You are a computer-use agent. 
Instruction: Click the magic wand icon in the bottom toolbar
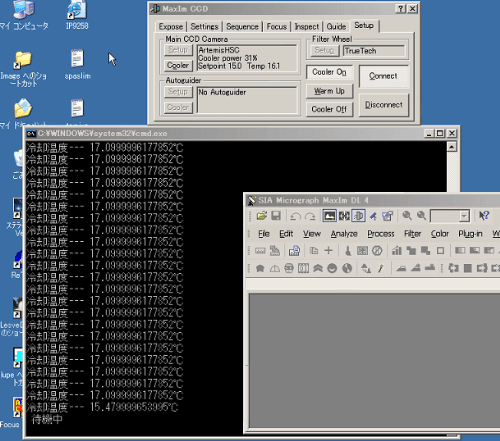[381, 268]
